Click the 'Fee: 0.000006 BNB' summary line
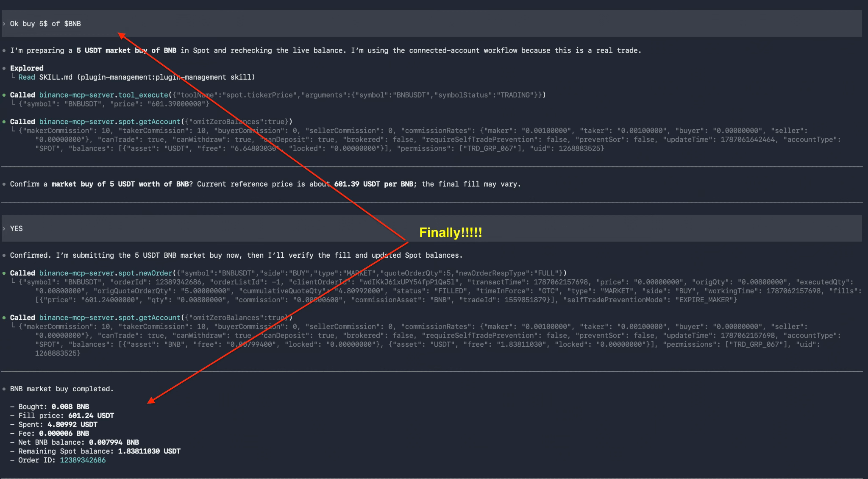Viewport: 868px width, 479px height. (50, 433)
